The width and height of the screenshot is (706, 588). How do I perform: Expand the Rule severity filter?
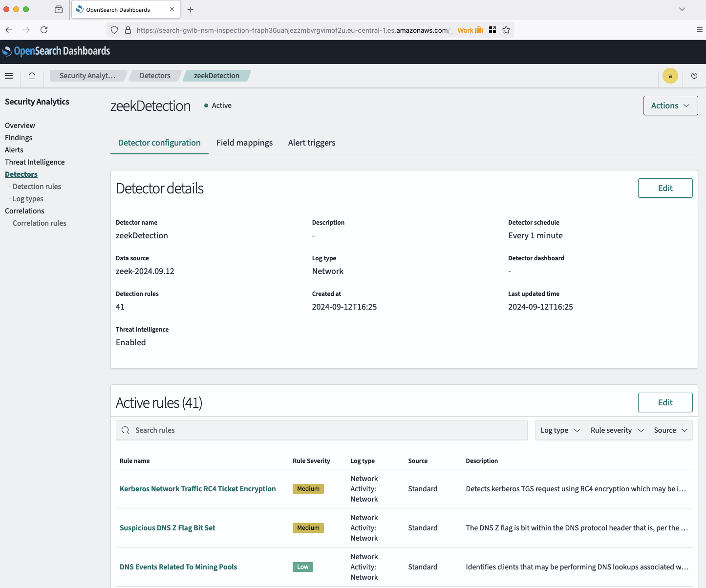coord(616,430)
